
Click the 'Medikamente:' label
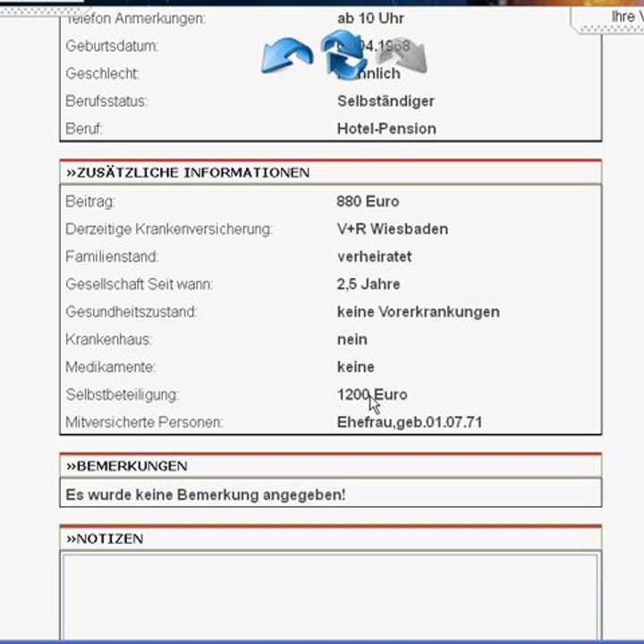click(x=111, y=367)
